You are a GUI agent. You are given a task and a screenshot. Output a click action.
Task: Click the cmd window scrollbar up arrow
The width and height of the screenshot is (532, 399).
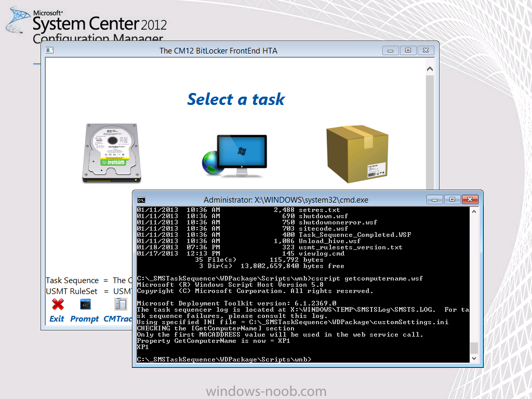tap(474, 211)
